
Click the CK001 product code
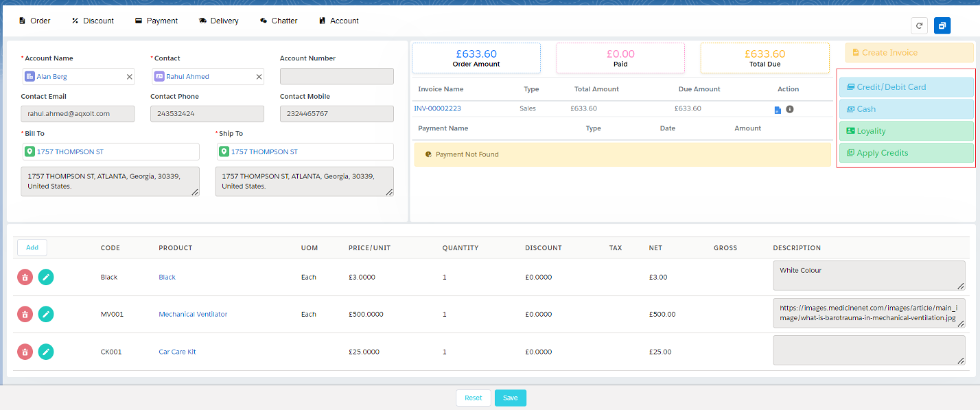(111, 352)
